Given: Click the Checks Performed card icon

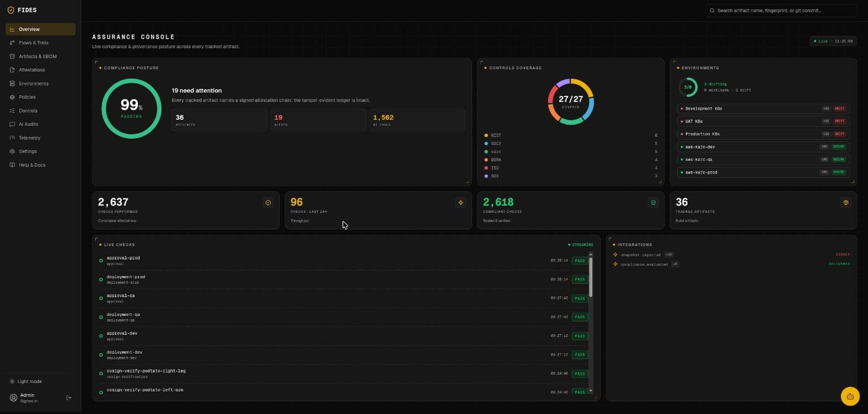Looking at the screenshot, I should [x=268, y=203].
